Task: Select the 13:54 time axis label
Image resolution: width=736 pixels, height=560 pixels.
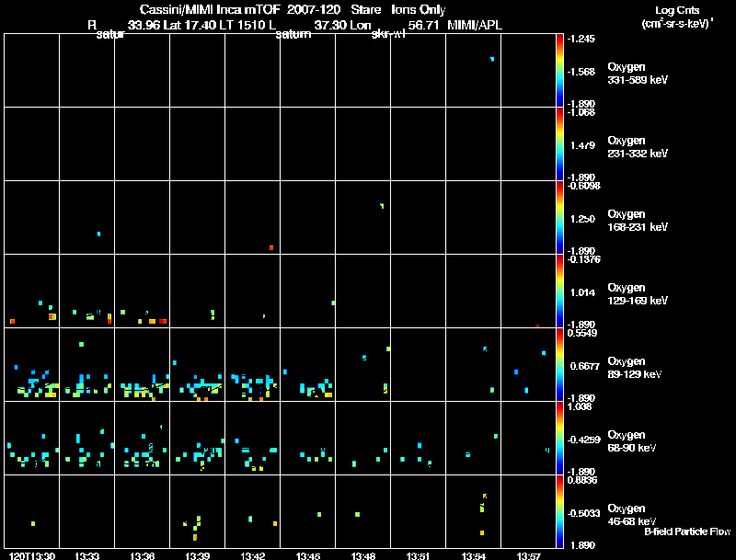Action: [474, 554]
